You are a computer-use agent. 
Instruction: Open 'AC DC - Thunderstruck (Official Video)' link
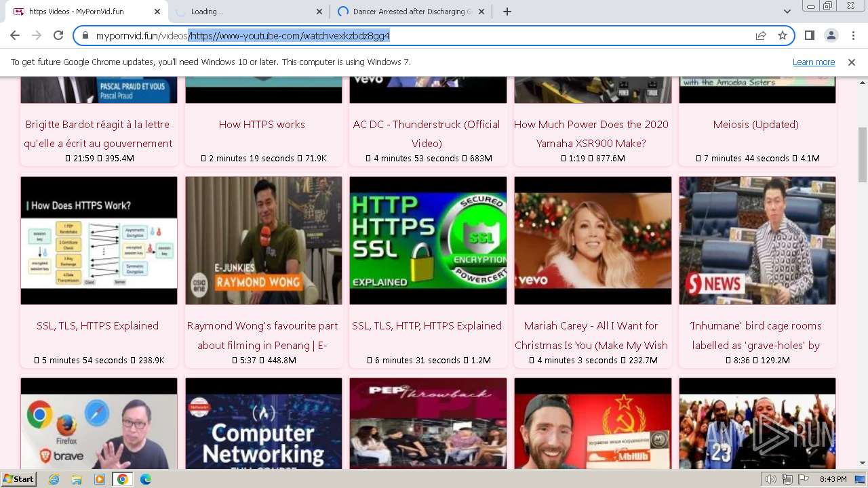click(x=427, y=134)
